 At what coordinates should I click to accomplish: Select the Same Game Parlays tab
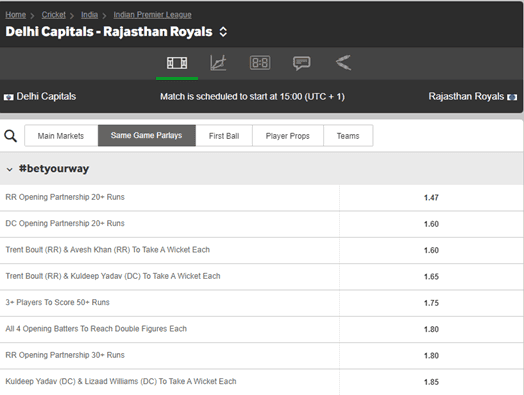pos(147,135)
